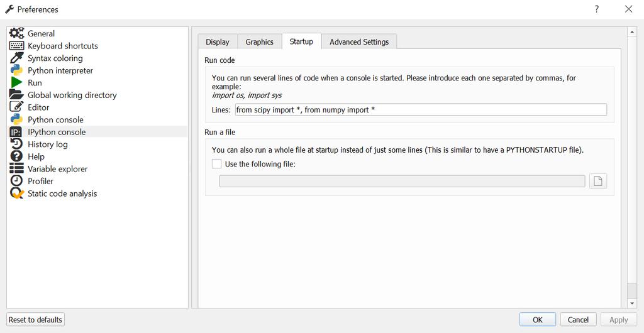Enable Use the following file checkbox
Image resolution: width=644 pixels, height=333 pixels.
[x=216, y=164]
